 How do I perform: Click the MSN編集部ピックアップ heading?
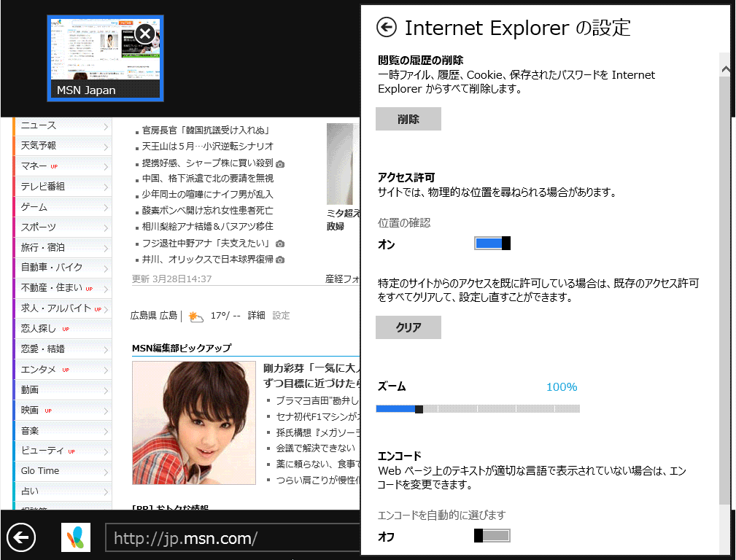click(x=182, y=348)
